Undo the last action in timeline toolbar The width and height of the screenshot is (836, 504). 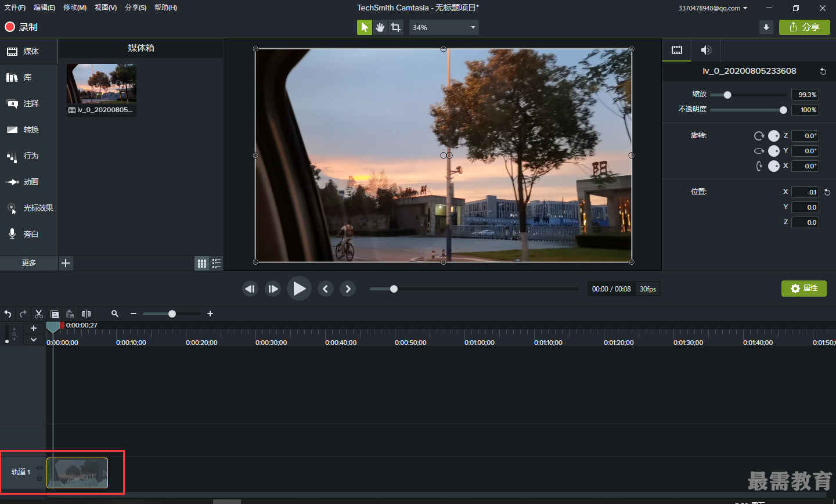point(8,314)
